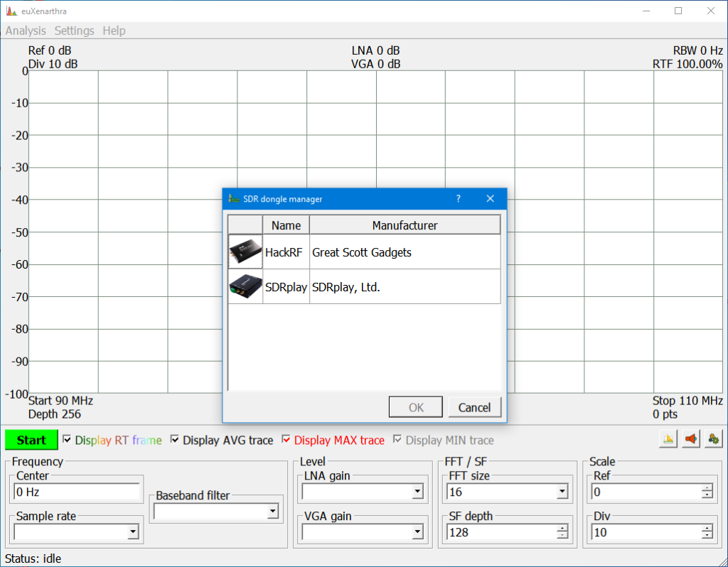Click the SDR dongle manager title icon
Screen dimensions: 728x567
pos(234,198)
